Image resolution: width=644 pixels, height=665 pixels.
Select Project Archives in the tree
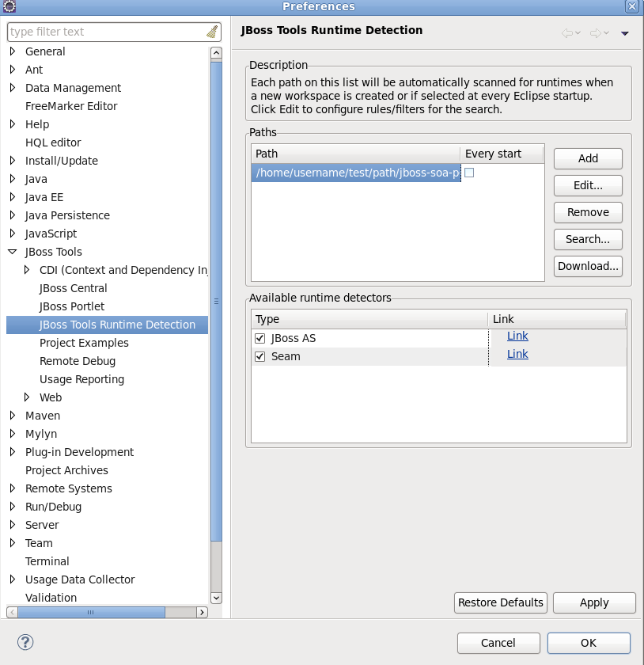[66, 470]
